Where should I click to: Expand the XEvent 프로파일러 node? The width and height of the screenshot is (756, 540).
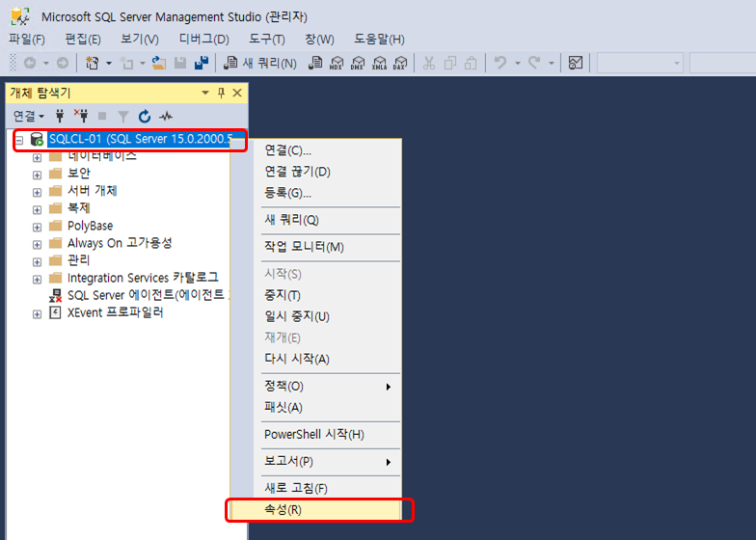(37, 314)
